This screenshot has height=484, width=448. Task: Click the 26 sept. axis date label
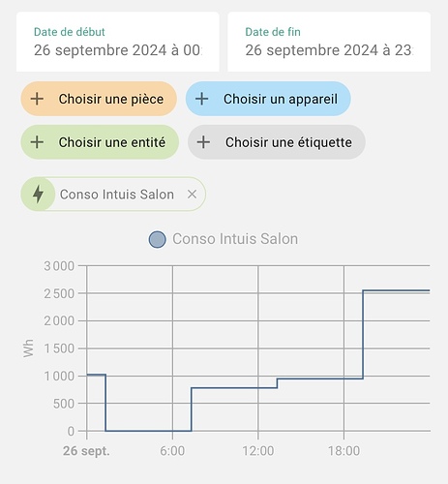click(x=86, y=451)
